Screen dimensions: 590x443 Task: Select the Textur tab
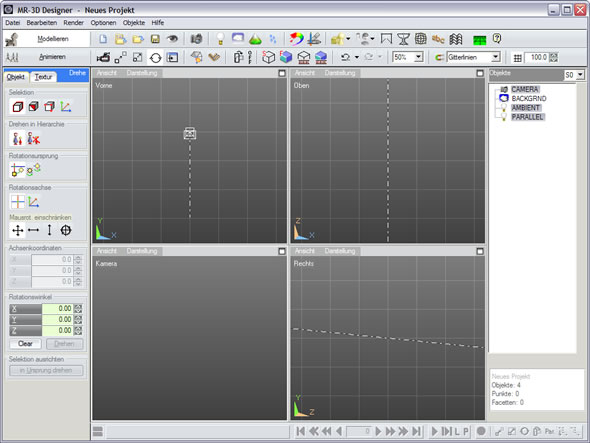click(43, 77)
